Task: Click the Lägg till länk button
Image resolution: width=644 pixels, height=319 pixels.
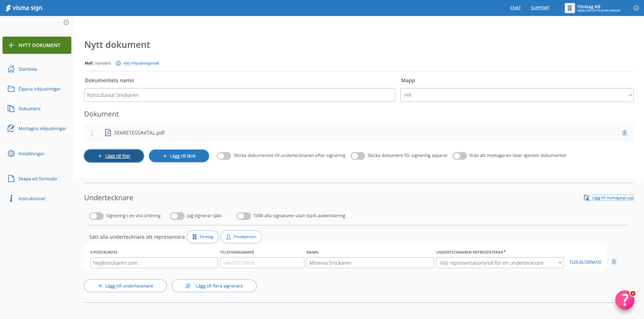Action: click(x=179, y=156)
